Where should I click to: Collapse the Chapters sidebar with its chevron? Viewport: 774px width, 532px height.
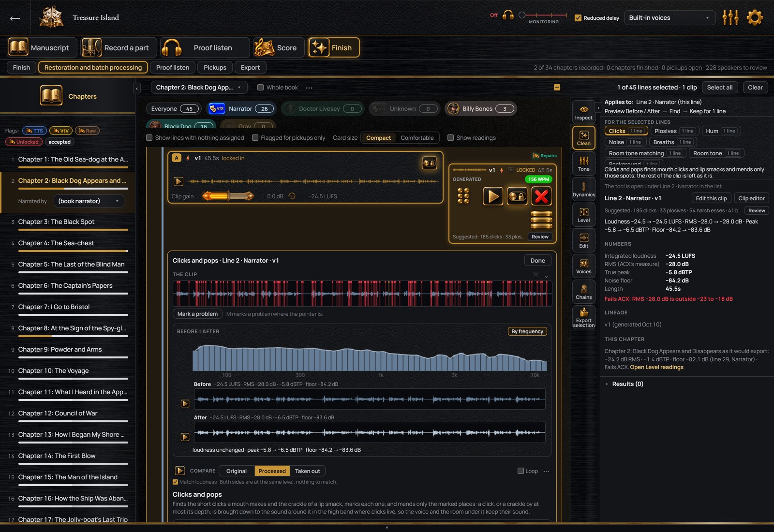pyautogui.click(x=137, y=88)
